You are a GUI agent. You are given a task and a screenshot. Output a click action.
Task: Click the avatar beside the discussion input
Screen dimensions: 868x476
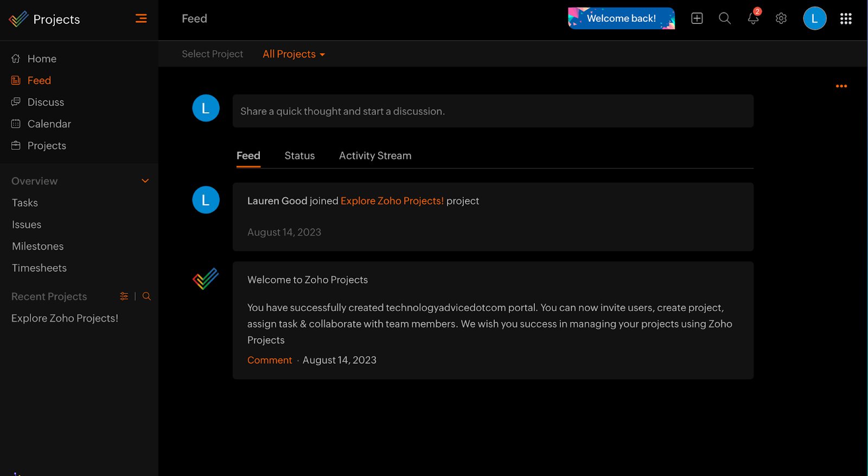(x=206, y=108)
